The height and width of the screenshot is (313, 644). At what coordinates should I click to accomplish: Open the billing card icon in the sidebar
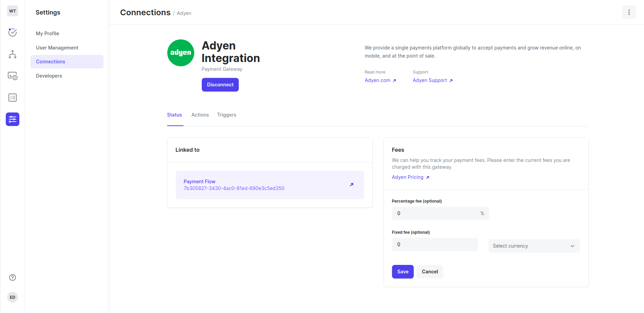click(12, 76)
